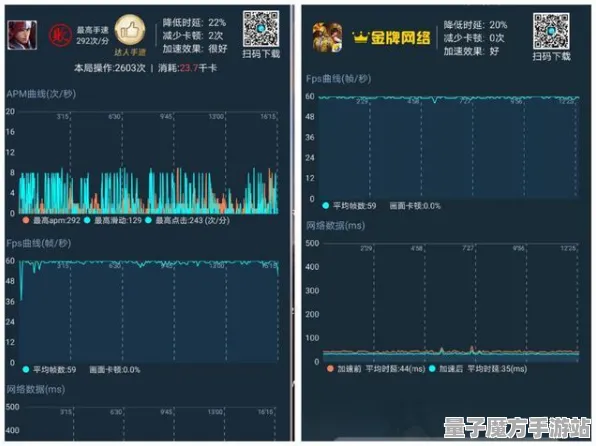Tap the cyan 加速后 legend dot
Viewport: 596px width, 446px height.
[x=432, y=368]
